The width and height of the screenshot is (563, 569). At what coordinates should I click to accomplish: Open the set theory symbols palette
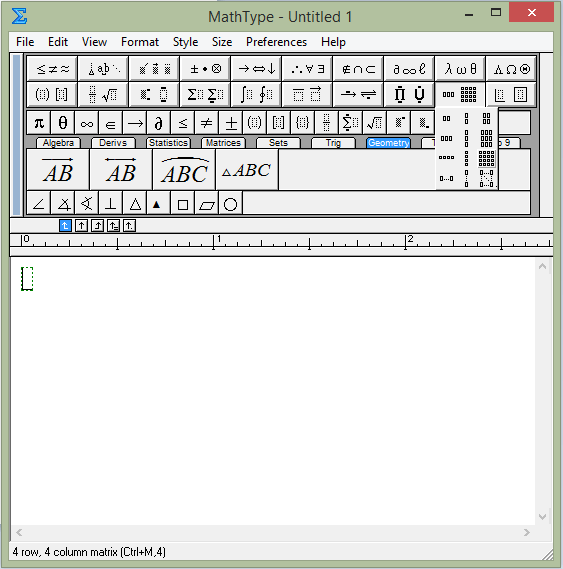(x=358, y=69)
